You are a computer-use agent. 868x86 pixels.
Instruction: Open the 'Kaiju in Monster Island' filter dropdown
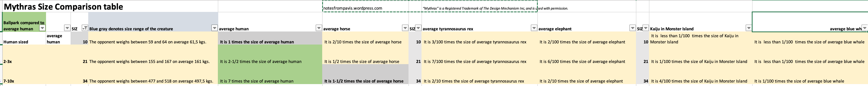pyautogui.click(x=748, y=28)
